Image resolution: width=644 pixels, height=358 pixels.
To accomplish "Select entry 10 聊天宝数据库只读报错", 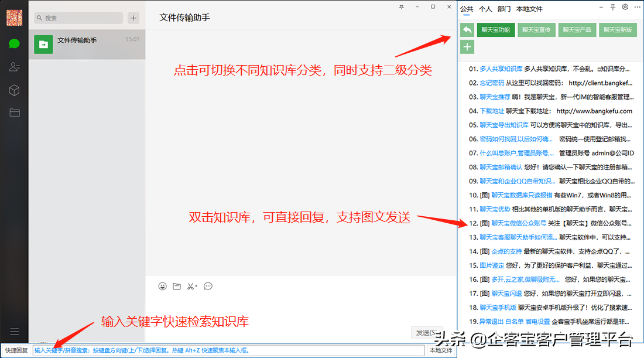I will (x=550, y=195).
